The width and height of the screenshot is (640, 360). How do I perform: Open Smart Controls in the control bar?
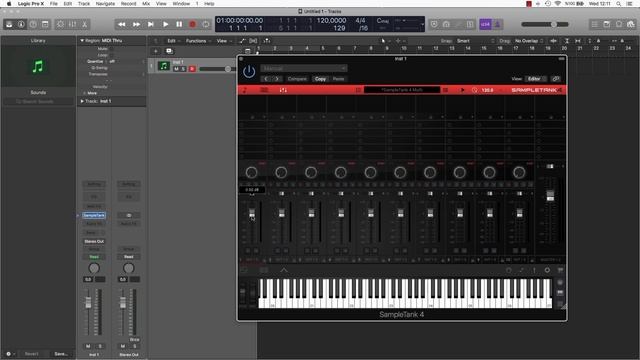point(60,24)
